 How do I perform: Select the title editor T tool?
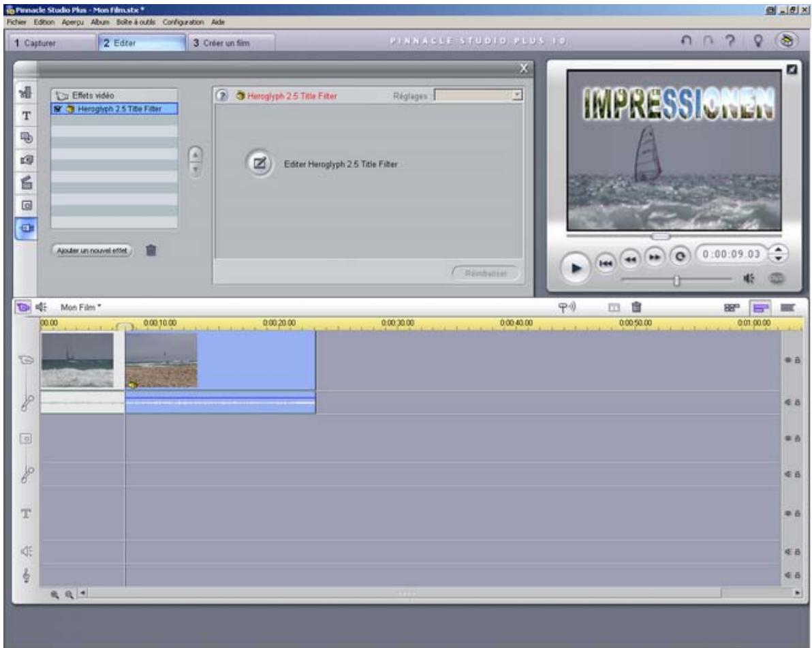point(26,116)
